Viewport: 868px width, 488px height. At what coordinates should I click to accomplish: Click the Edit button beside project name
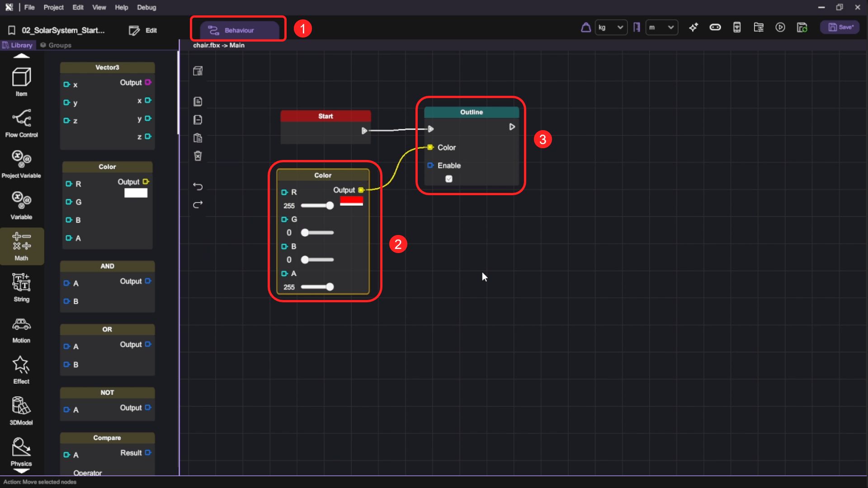pos(143,30)
